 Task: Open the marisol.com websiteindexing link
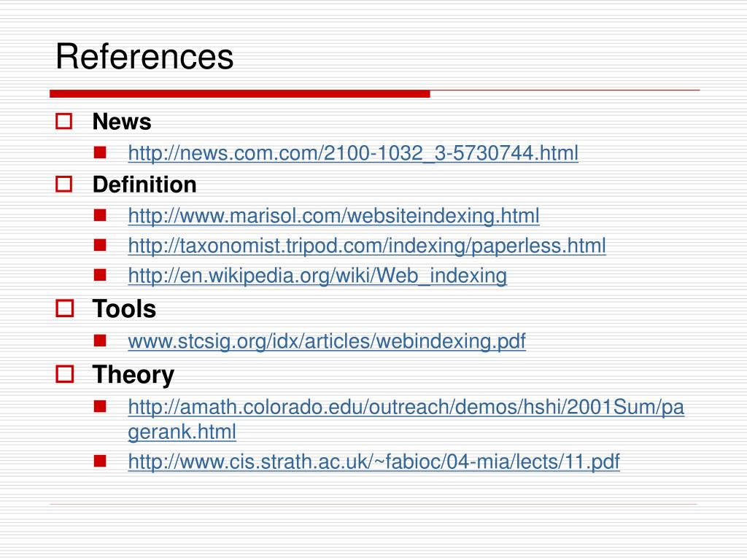(x=333, y=216)
